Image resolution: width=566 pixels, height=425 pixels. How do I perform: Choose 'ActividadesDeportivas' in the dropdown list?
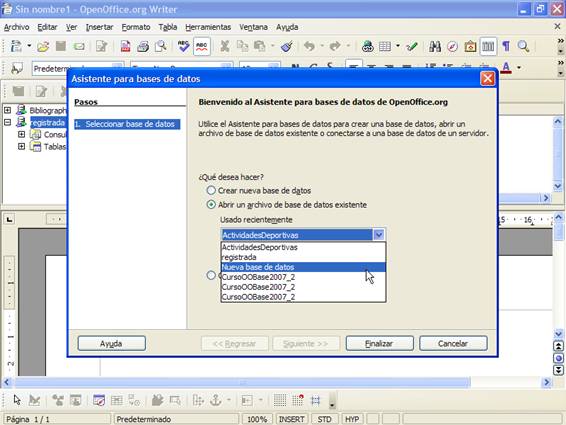[303, 247]
